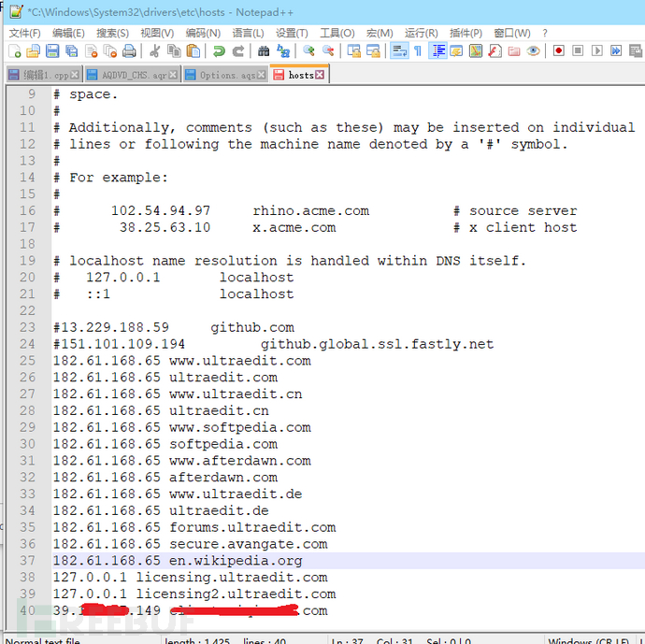Viewport: 645px width, 644px height.
Task: Click the Save file floppy icon
Action: (x=52, y=51)
